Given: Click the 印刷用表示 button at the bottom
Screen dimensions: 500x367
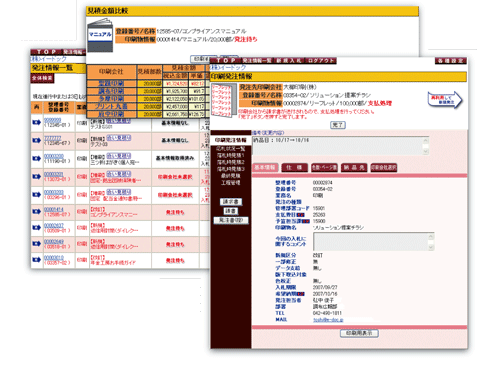Looking at the screenshot, I should 359,333.
